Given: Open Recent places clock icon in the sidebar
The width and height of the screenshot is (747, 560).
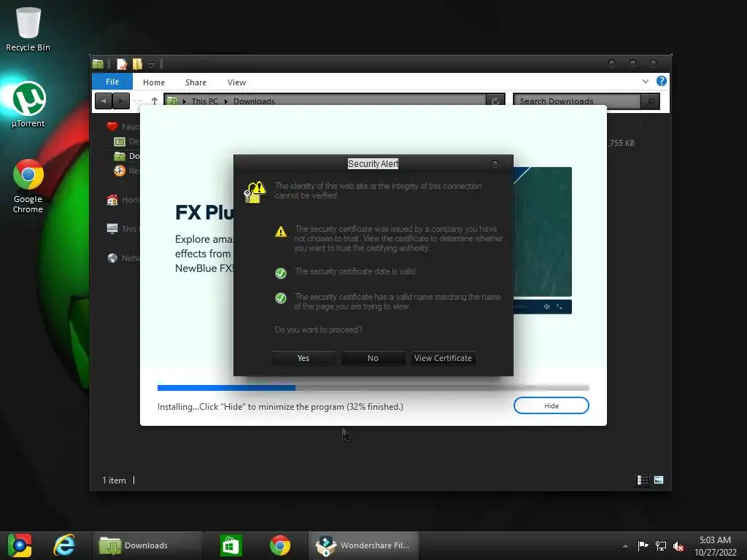Looking at the screenshot, I should [x=120, y=171].
